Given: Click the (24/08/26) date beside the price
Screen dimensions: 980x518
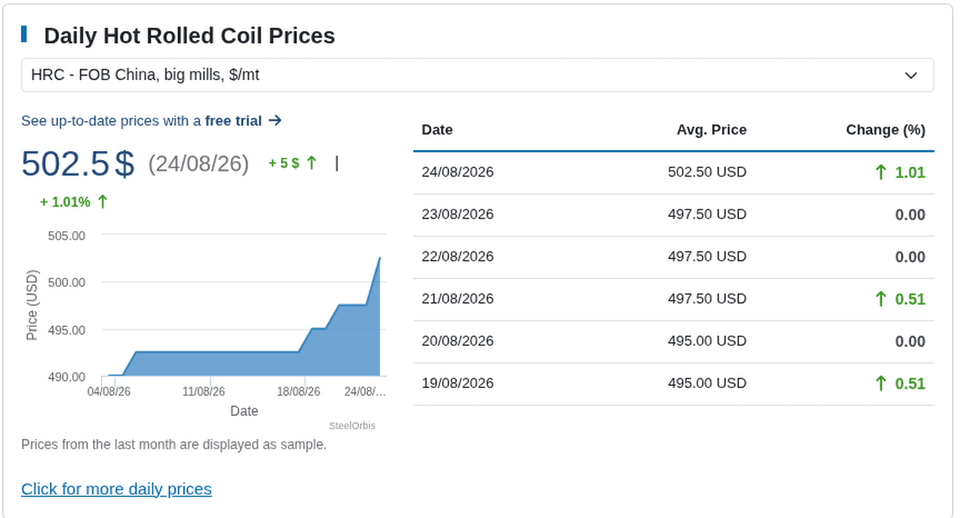Looking at the screenshot, I should click(198, 164).
